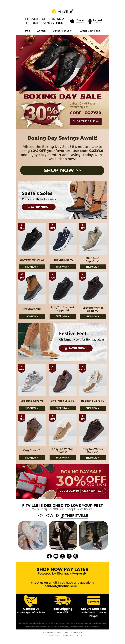Viewport: 125px width, 644px height.
Task: Click the Android app download badge
Action: coord(95,21)
